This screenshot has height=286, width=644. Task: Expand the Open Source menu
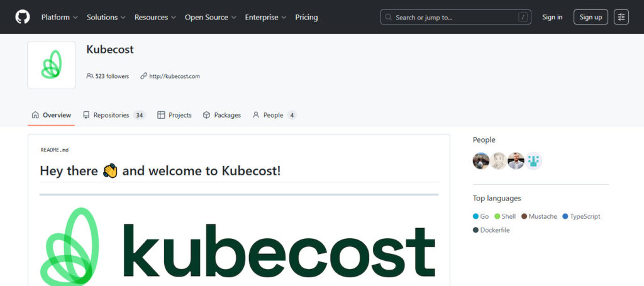click(210, 17)
